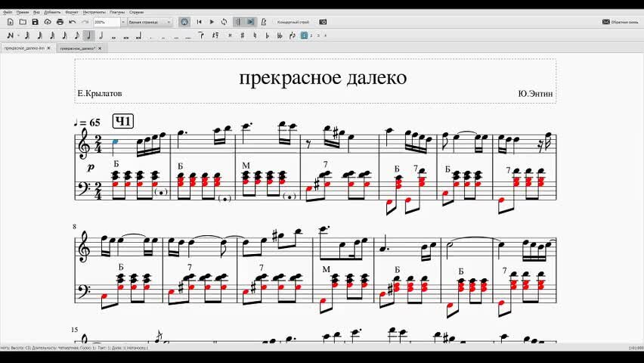Screen dimensions: 644x363
Task: Close the first score tab
Action: [x=49, y=48]
